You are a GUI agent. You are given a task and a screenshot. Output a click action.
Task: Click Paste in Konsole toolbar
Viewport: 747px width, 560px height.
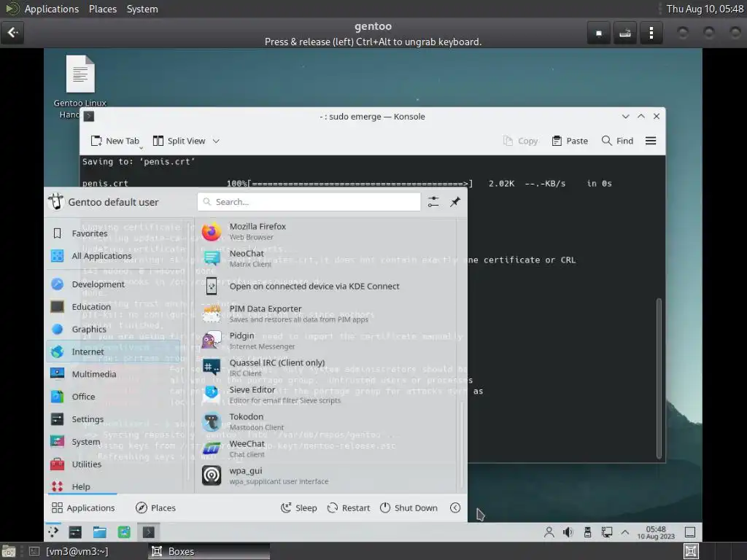[x=570, y=141]
